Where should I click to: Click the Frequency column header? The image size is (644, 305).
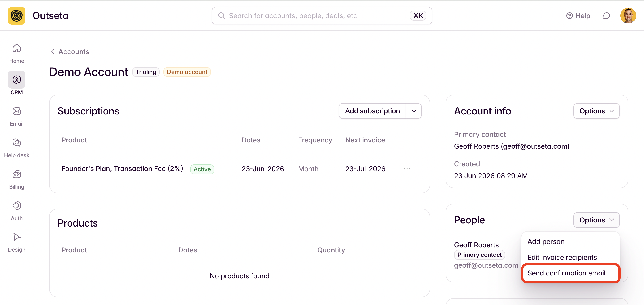(x=315, y=140)
